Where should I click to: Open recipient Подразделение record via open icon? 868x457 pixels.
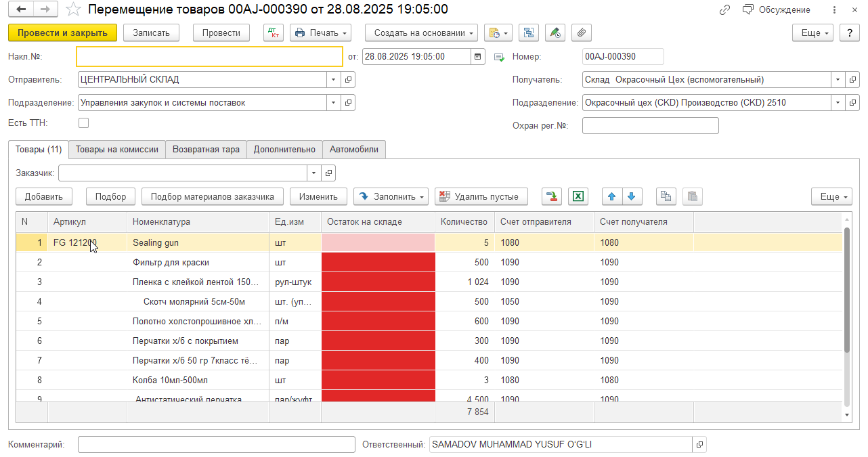(x=852, y=102)
